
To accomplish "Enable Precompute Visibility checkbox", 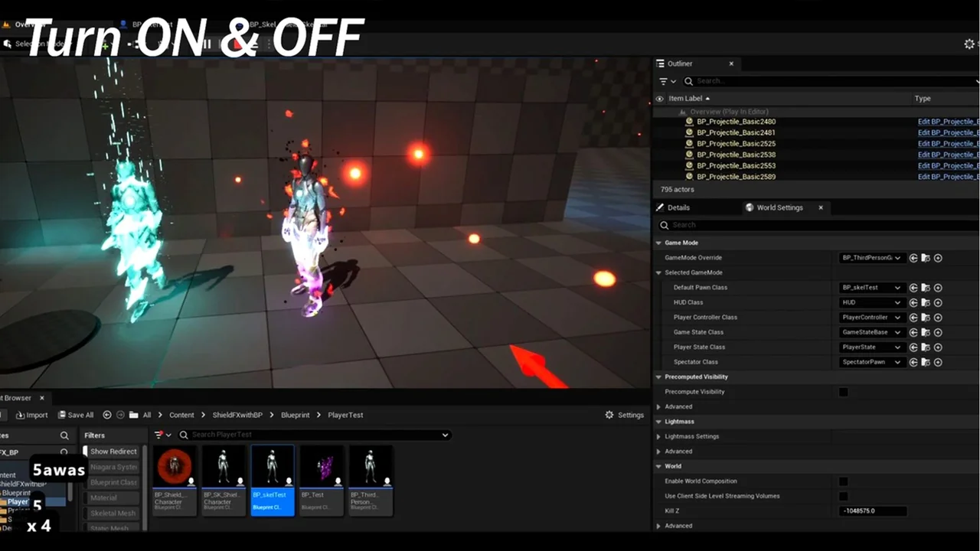I will [843, 392].
